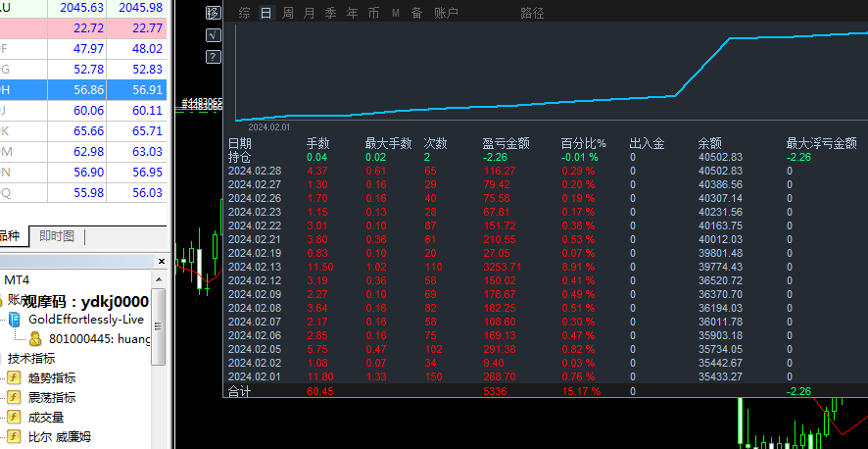Click the 持仓 open positions row label
The image size is (868, 449).
(x=240, y=157)
